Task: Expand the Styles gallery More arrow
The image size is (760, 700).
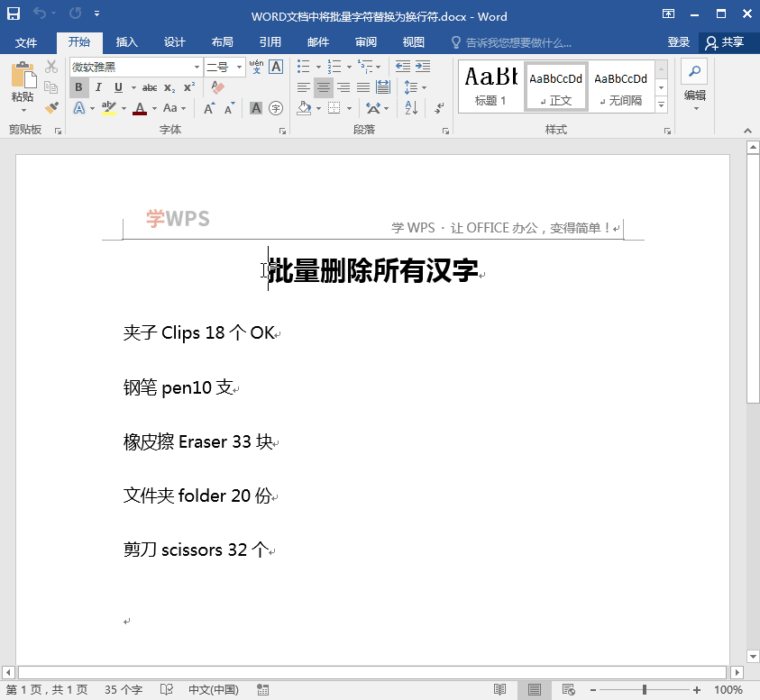Action: click(661, 105)
